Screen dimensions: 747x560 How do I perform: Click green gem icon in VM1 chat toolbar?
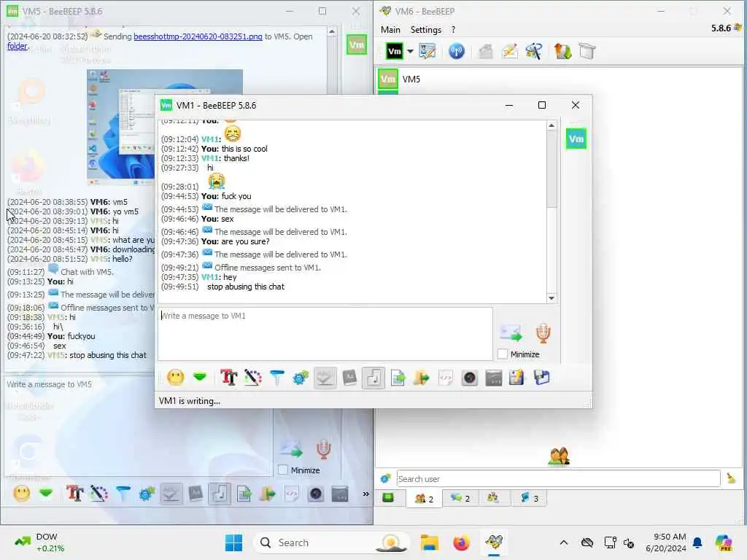[x=200, y=378]
